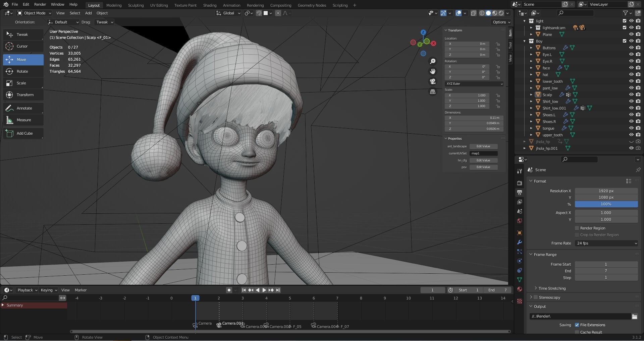
Task: Click the zoom view magnifier icon
Action: coord(433,61)
